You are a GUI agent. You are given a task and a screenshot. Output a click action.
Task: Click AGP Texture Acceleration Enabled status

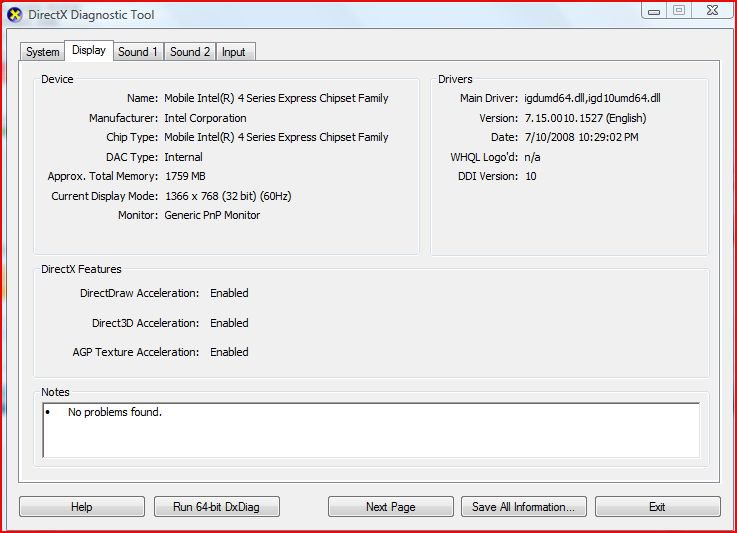coord(229,352)
